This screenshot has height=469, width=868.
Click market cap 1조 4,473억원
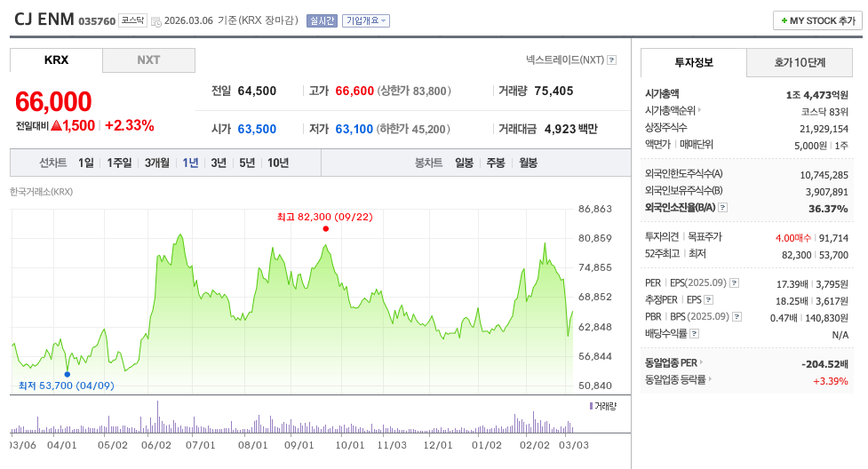[x=817, y=95]
